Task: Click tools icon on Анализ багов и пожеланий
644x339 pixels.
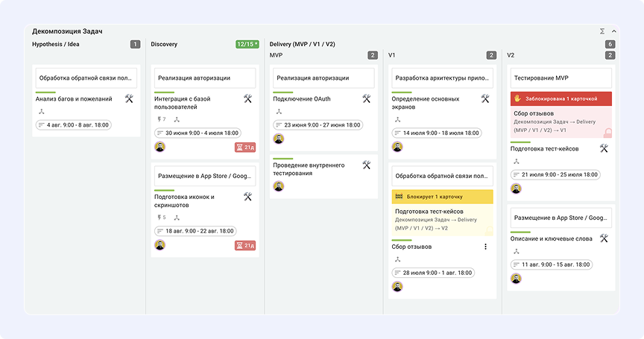Action: click(x=129, y=98)
